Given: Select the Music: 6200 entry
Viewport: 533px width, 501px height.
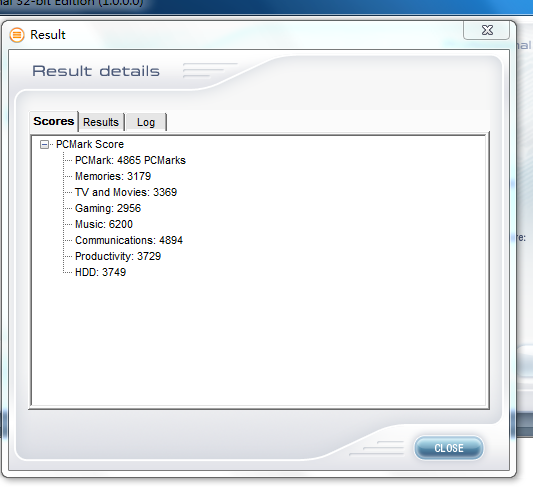Looking at the screenshot, I should tap(104, 224).
